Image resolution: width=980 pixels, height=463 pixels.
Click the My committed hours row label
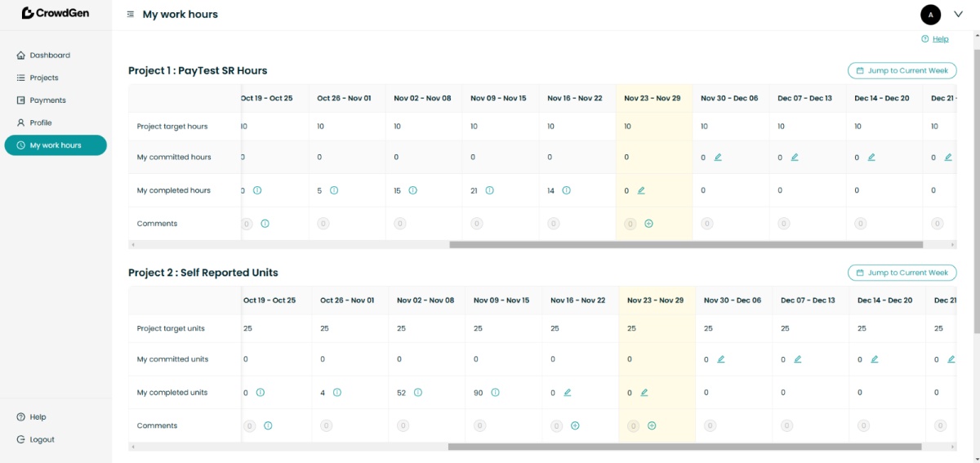tap(174, 157)
